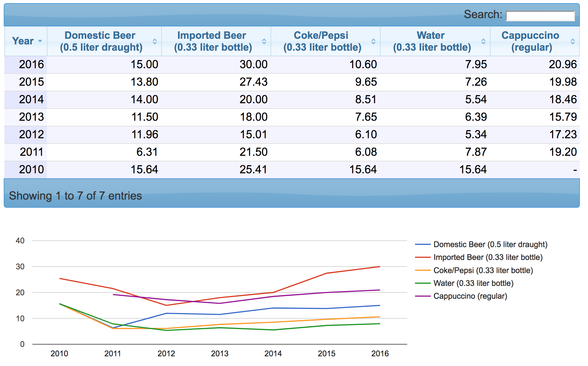The image size is (588, 366).
Task: Click Domestic Beer value 6.31 for 2011
Action: [147, 152]
